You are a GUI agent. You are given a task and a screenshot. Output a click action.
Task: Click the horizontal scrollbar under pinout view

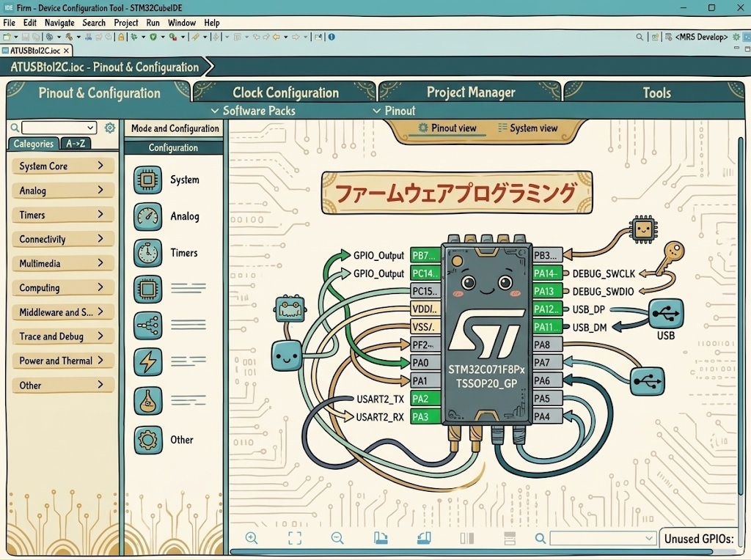pos(472,552)
